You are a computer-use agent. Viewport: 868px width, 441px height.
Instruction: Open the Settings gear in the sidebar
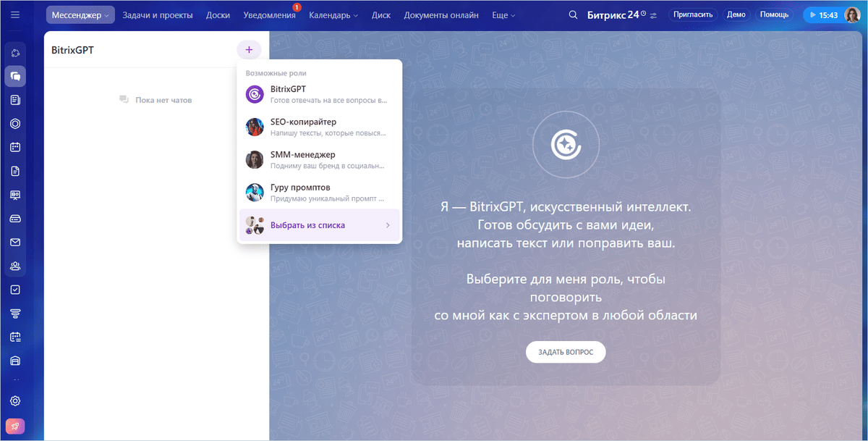[15, 400]
